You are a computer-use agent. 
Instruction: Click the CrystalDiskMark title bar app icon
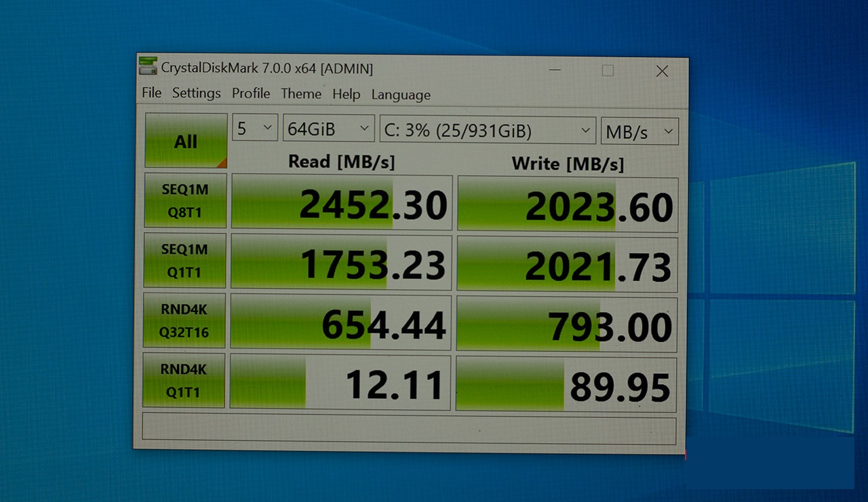pyautogui.click(x=148, y=66)
